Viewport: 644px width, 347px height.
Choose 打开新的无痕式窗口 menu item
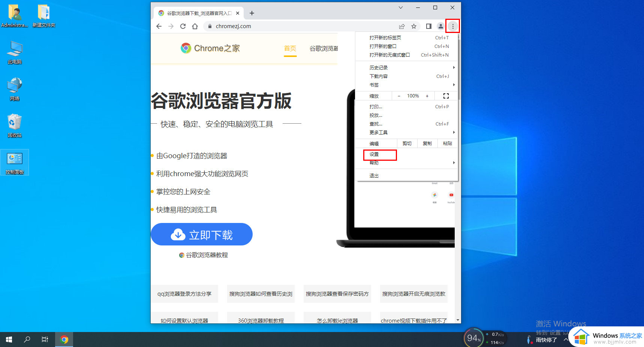[x=390, y=55]
